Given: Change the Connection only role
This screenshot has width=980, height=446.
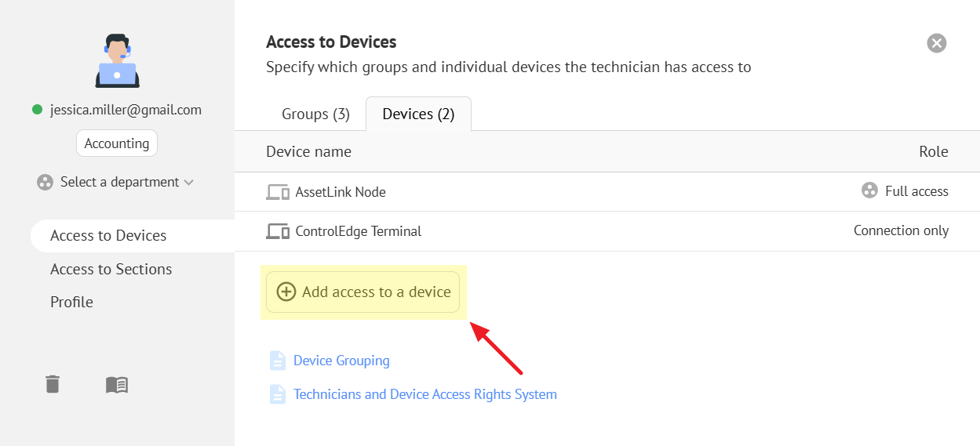Looking at the screenshot, I should click(x=901, y=230).
